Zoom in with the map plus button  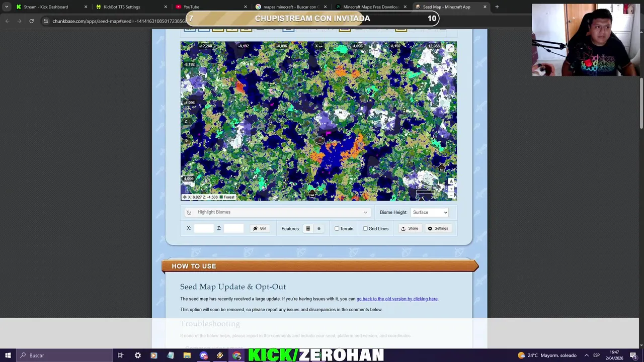[451, 189]
